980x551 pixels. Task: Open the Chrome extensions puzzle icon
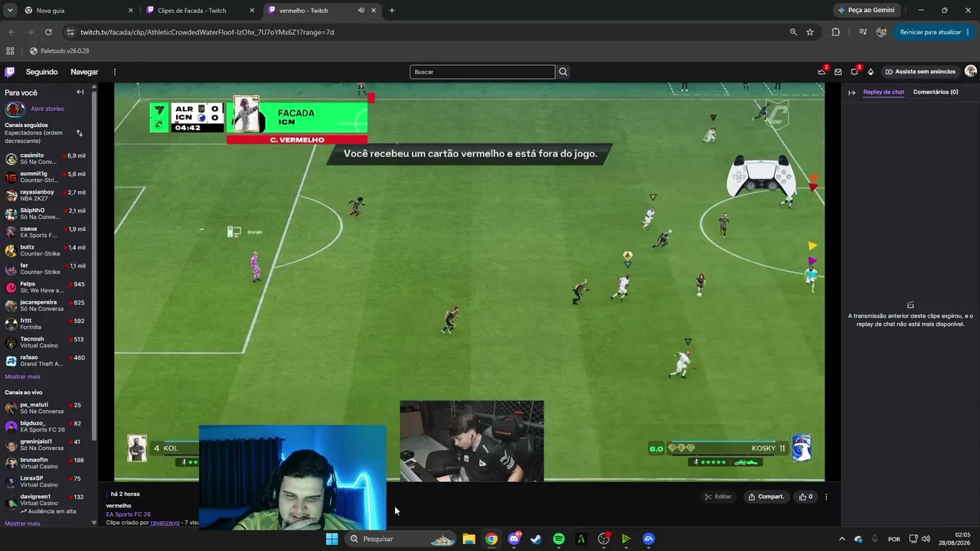click(x=835, y=32)
